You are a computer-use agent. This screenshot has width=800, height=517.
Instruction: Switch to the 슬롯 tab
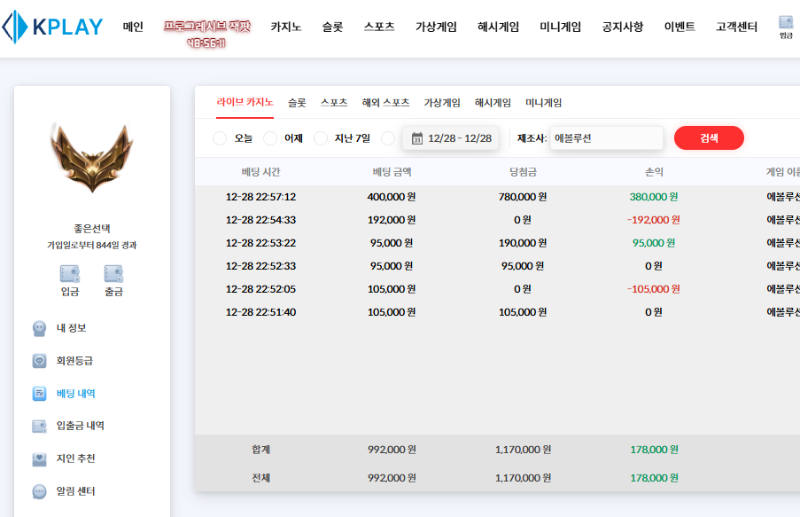(x=297, y=102)
